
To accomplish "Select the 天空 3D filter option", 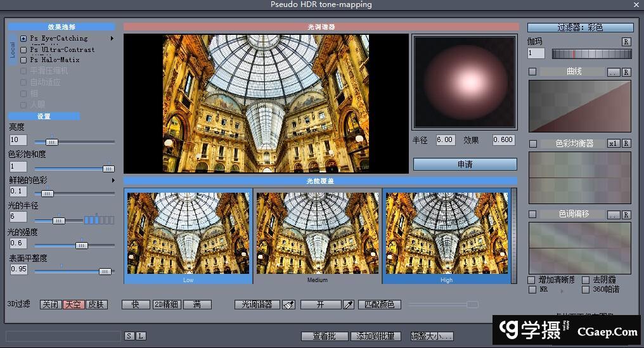I will 73,305.
